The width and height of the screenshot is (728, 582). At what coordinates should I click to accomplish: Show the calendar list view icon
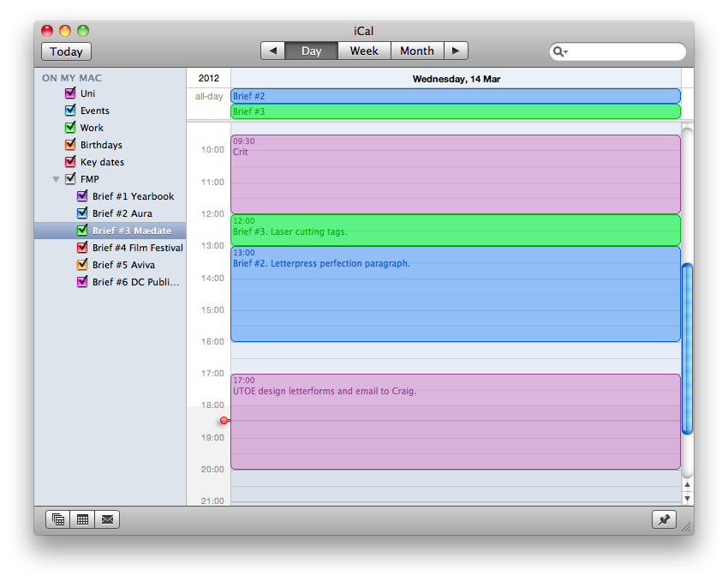pos(58,519)
